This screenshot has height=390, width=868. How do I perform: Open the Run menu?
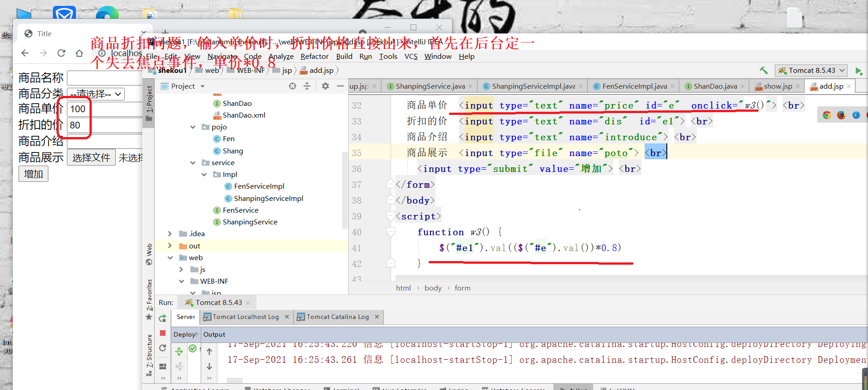coord(366,56)
